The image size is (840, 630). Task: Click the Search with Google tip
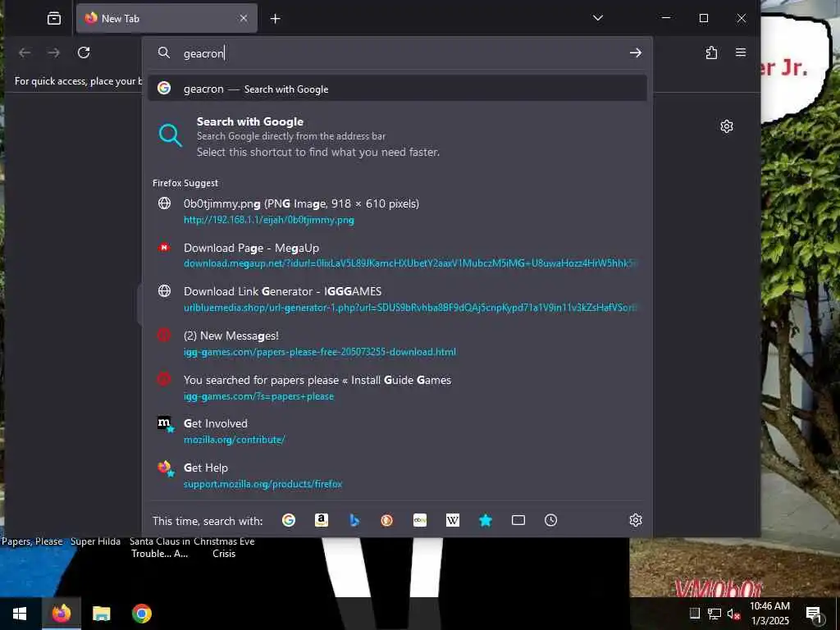click(397, 137)
